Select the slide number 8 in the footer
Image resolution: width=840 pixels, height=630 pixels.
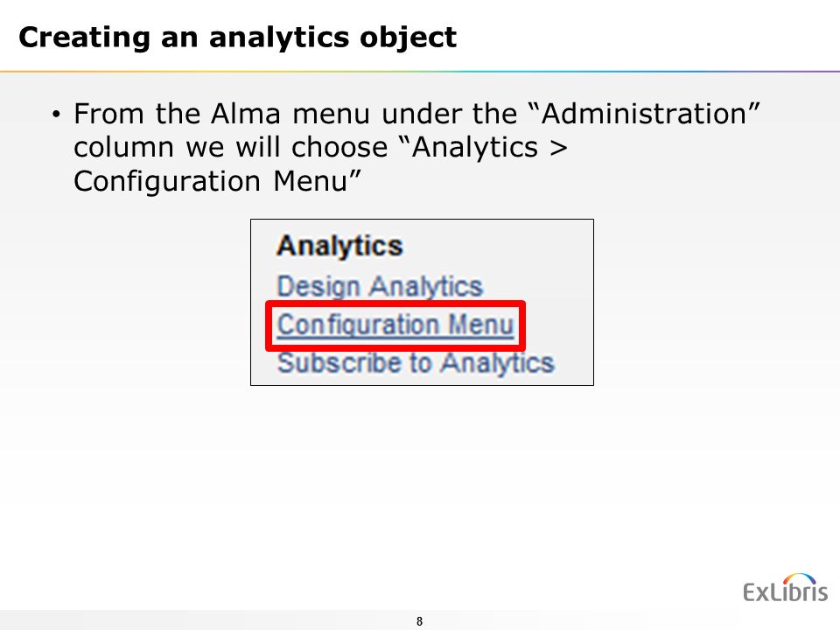click(419, 621)
